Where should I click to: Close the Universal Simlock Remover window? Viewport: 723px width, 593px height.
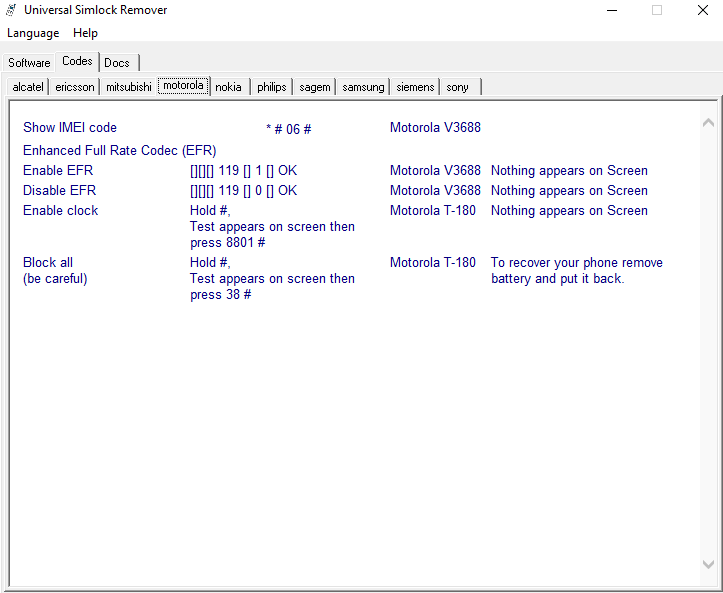[703, 10]
